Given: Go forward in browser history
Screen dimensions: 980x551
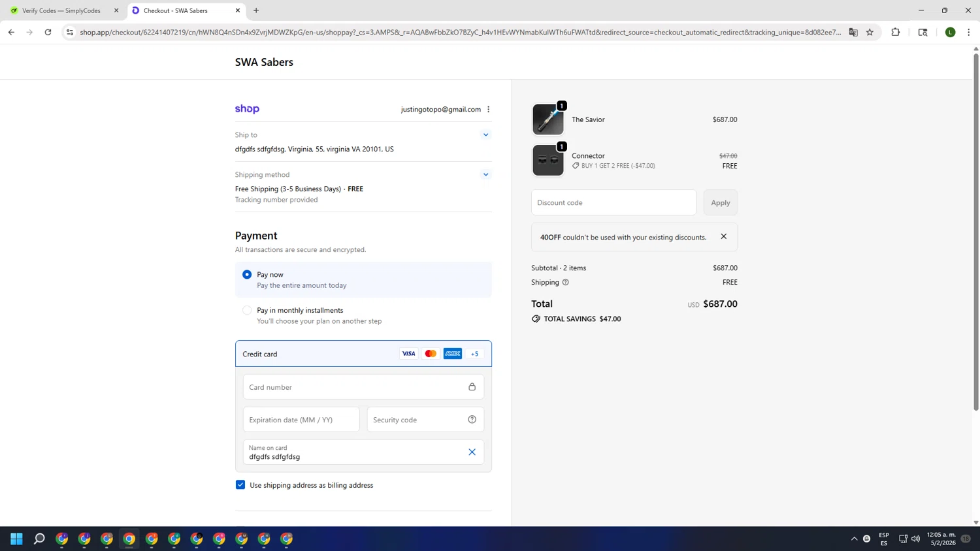Looking at the screenshot, I should (x=29, y=32).
